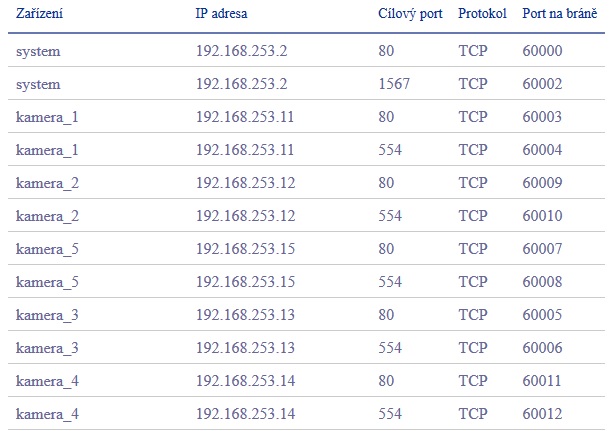Select the system entry with gateway port 60000
Image resolution: width=615 pixels, height=431 pixels.
coord(306,50)
